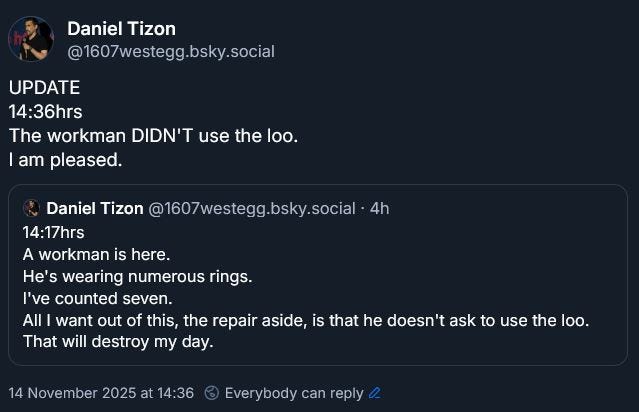639x412 pixels.
Task: Click the globe icon beside Everybody can reply
Action: click(x=212, y=393)
